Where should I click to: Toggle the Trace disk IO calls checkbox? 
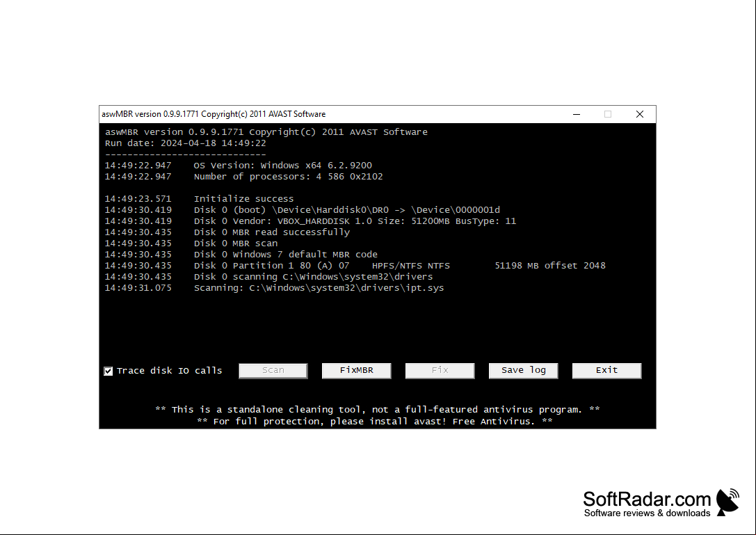point(108,371)
